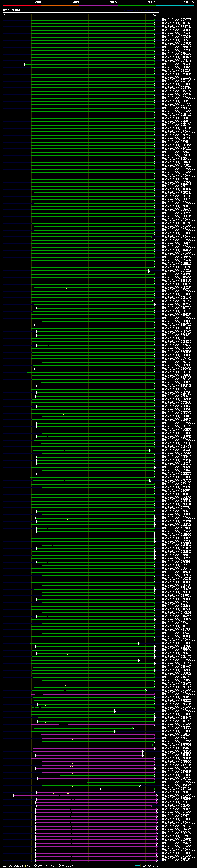Open hit UniRef100_B7G0C8
The width and height of the screenshot is (197, 868).
point(177,793)
